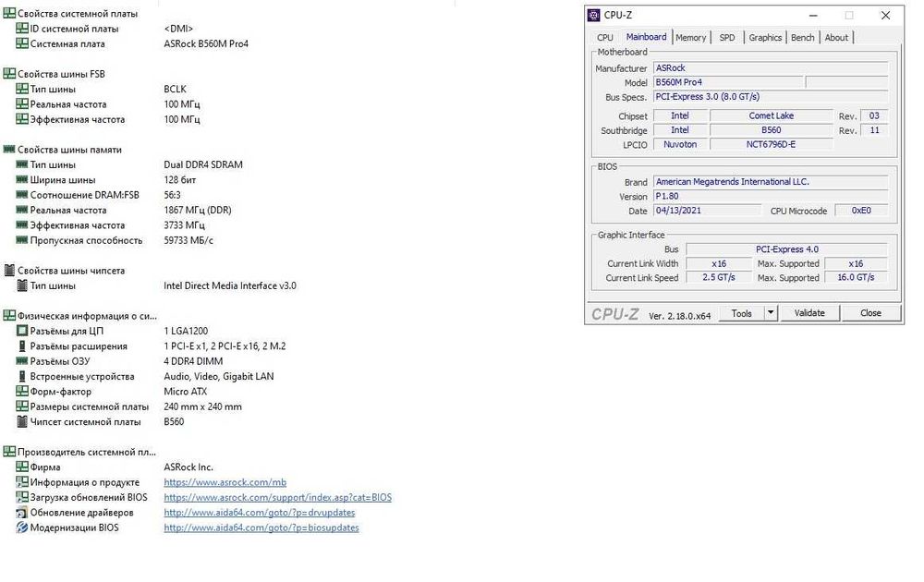Click the Validate button
Image resolution: width=924 pixels, height=582 pixels.
tap(809, 313)
